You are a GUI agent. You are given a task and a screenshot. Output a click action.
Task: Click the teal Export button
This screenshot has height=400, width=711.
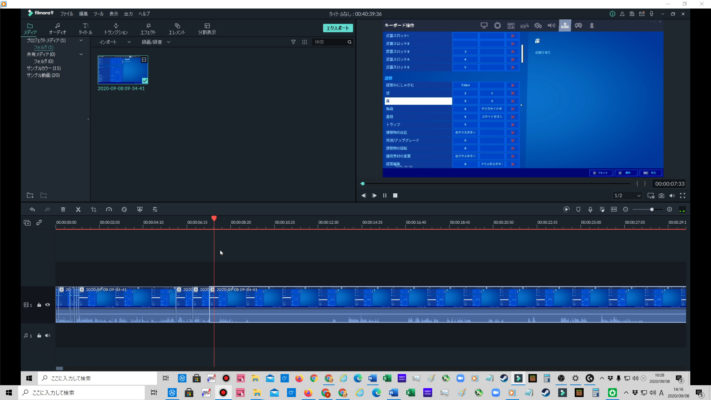coord(338,28)
